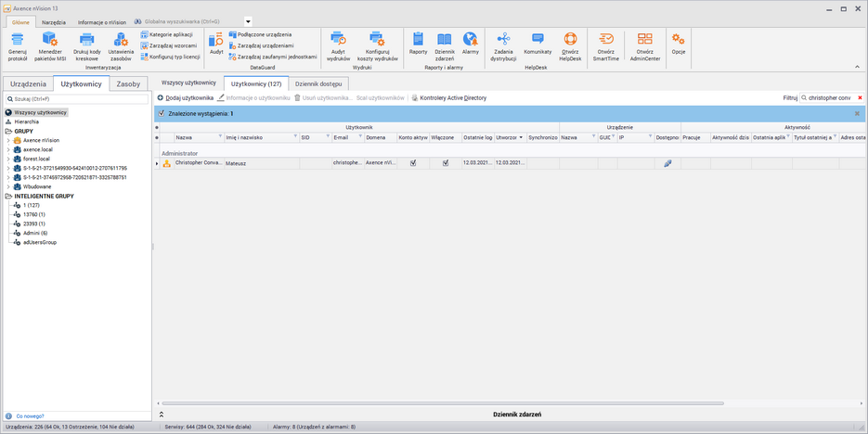Toggle the Włączone checkbox in user row
The image size is (868, 434).
(445, 163)
